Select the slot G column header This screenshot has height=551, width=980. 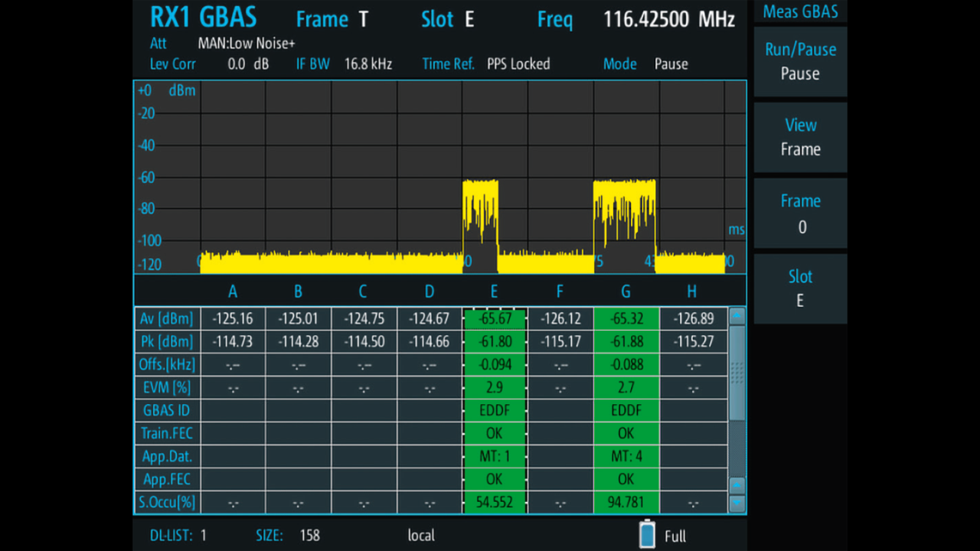[x=626, y=291]
